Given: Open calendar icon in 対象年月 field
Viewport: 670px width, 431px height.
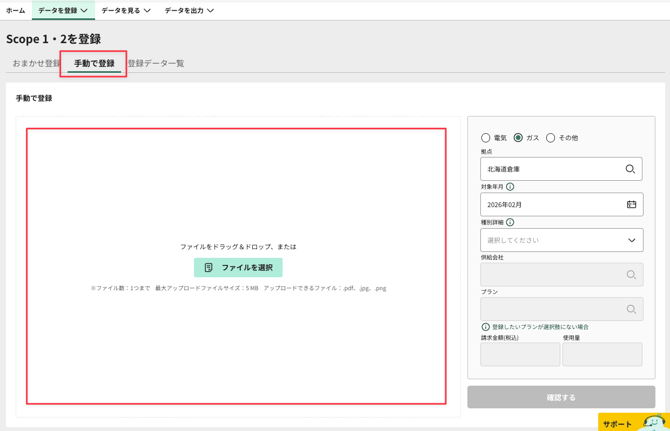Looking at the screenshot, I should 631,205.
